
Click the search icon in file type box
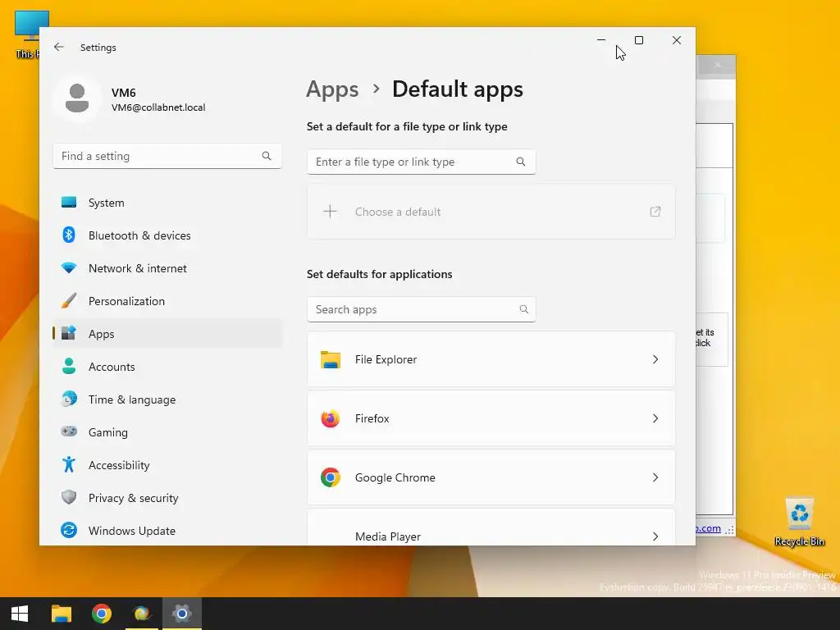(x=521, y=162)
